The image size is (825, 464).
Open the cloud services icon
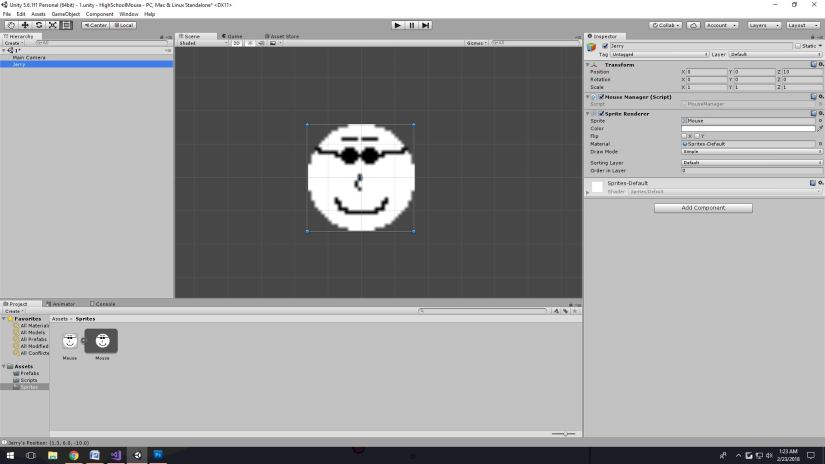pyautogui.click(x=695, y=25)
